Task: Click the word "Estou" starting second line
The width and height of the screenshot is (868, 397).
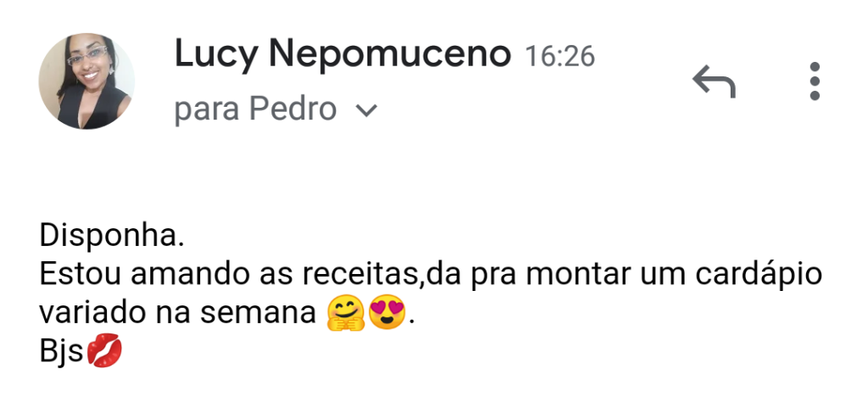Action: (81, 275)
